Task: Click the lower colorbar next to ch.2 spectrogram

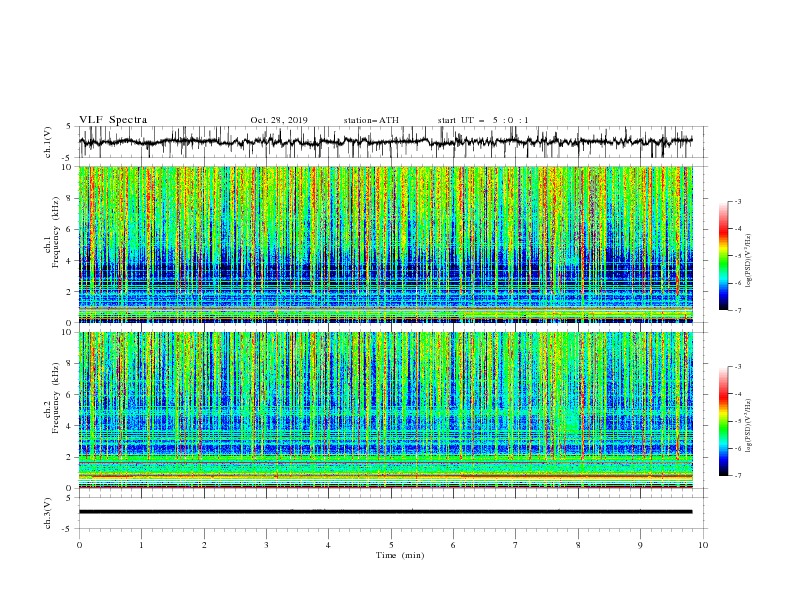Action: (723, 421)
